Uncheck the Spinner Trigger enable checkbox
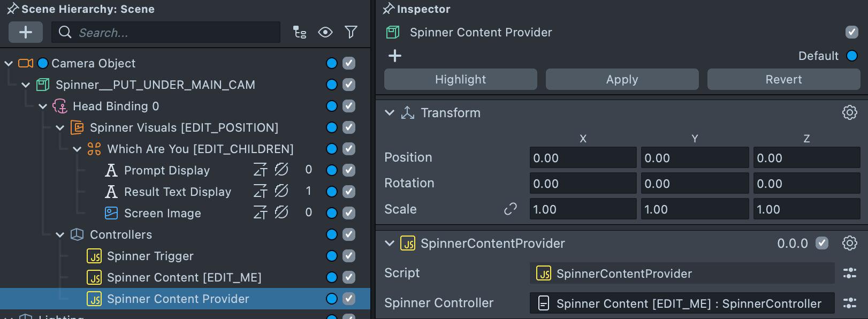The image size is (868, 319). (349, 256)
